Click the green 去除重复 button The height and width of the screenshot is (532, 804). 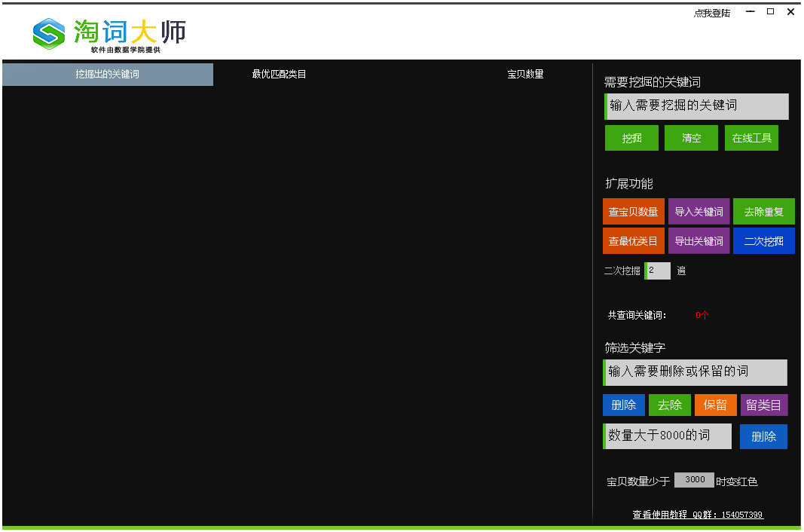point(763,212)
